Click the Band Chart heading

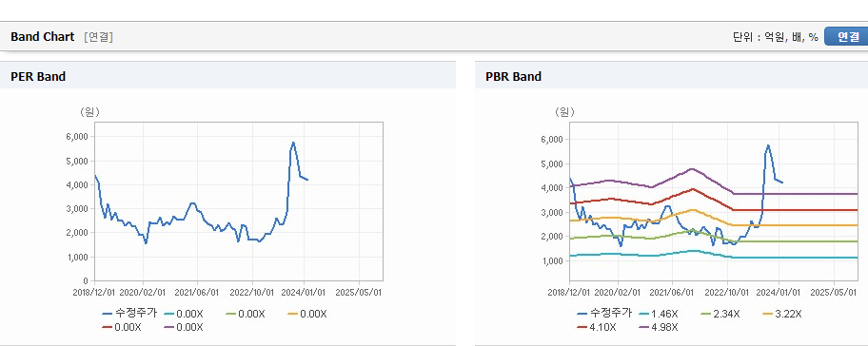point(42,37)
